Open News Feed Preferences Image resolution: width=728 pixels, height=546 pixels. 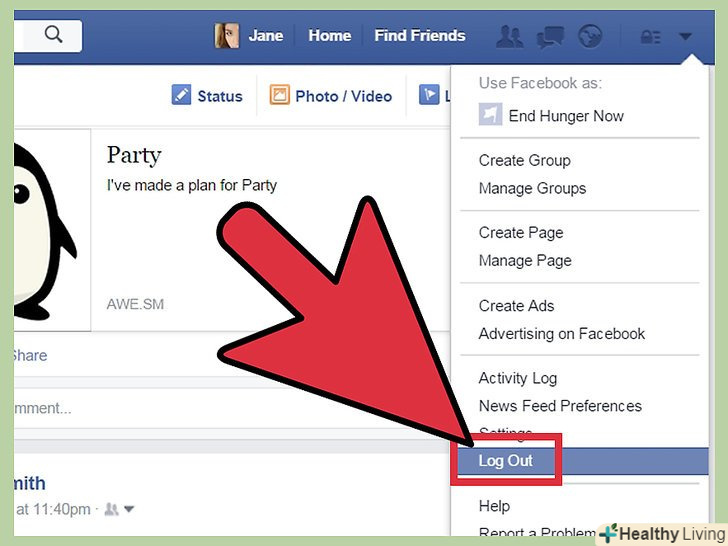click(560, 406)
